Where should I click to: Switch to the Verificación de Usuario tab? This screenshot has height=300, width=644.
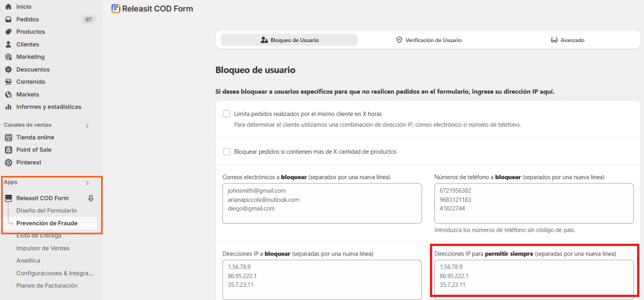point(428,40)
